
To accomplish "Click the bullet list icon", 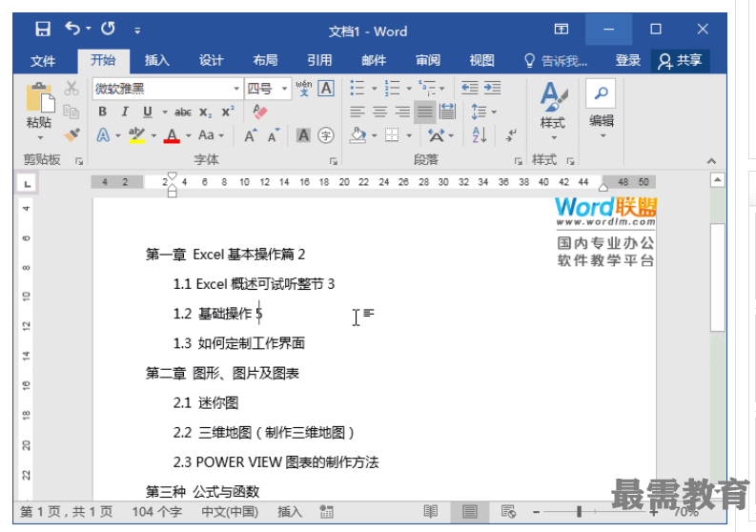I will pyautogui.click(x=358, y=89).
